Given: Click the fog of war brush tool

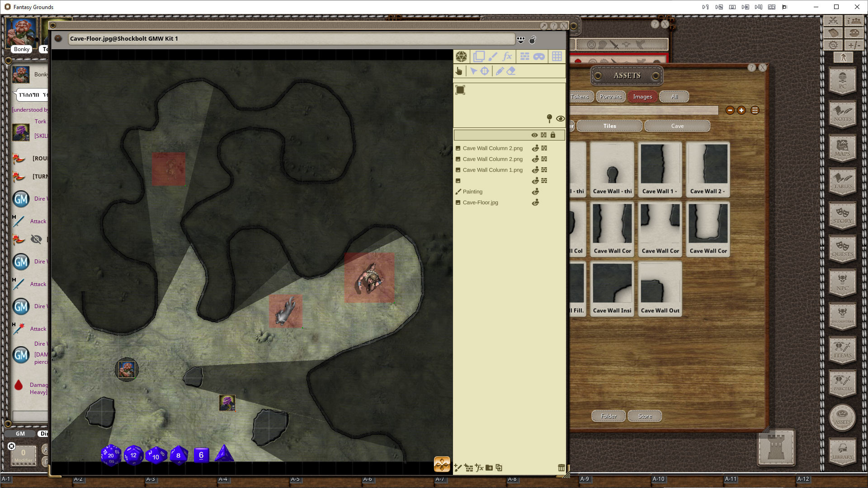Looking at the screenshot, I should (x=539, y=56).
